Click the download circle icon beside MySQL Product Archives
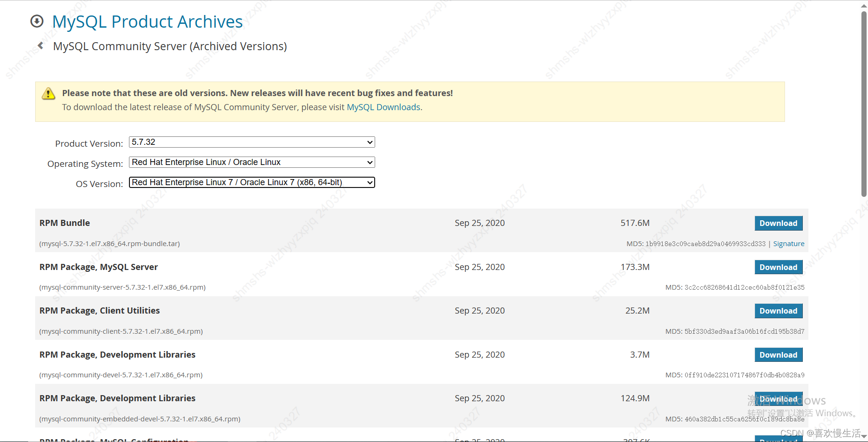 (37, 21)
